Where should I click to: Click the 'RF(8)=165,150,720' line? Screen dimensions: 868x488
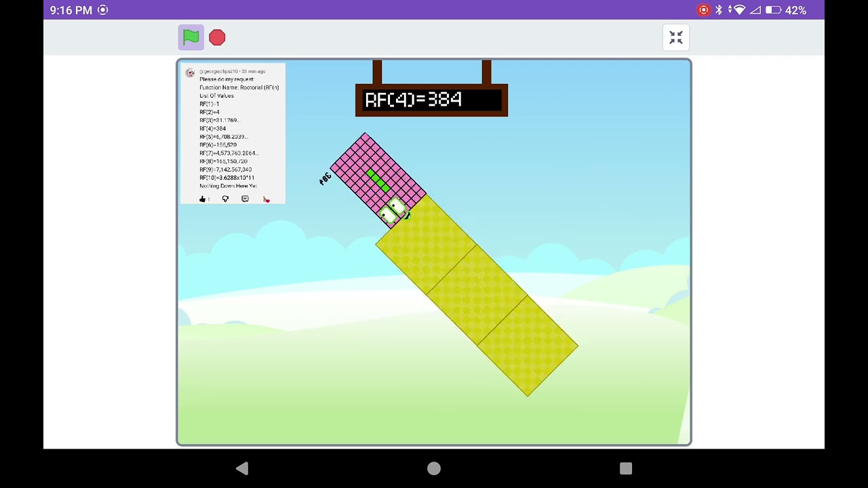point(223,161)
